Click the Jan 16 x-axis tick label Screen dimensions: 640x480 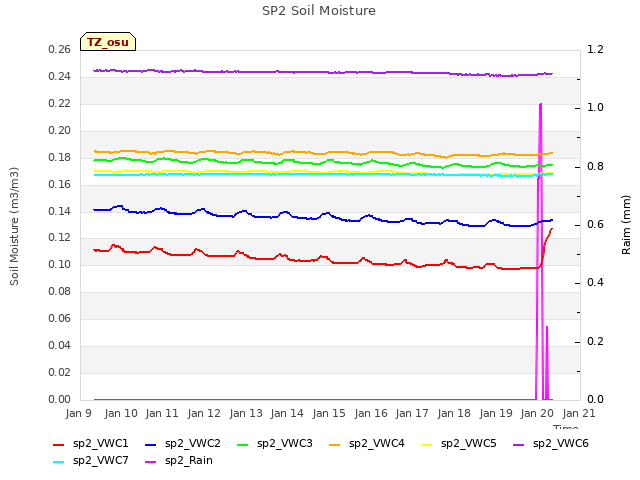[371, 413]
